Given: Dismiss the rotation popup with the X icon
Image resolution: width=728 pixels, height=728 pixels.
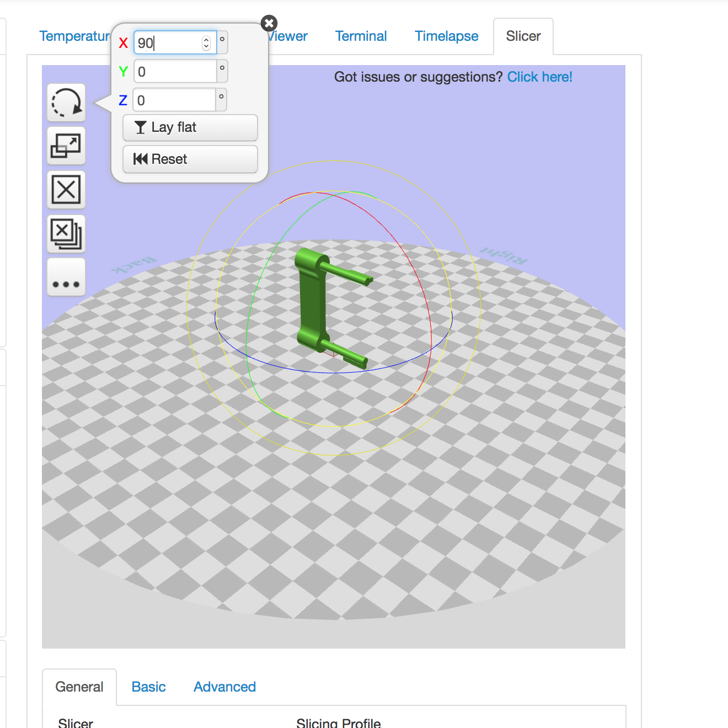Looking at the screenshot, I should point(269,23).
